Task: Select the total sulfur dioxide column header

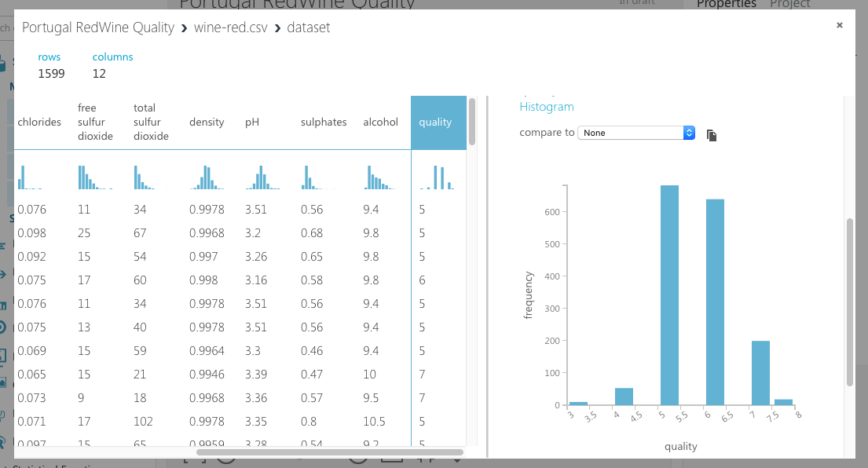Action: coord(151,122)
